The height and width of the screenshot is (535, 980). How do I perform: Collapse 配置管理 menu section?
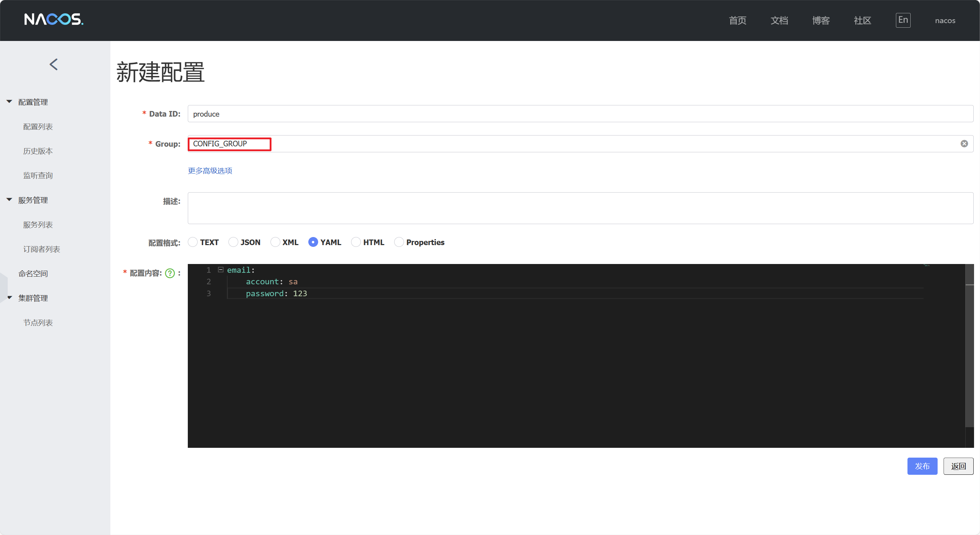tap(9, 102)
